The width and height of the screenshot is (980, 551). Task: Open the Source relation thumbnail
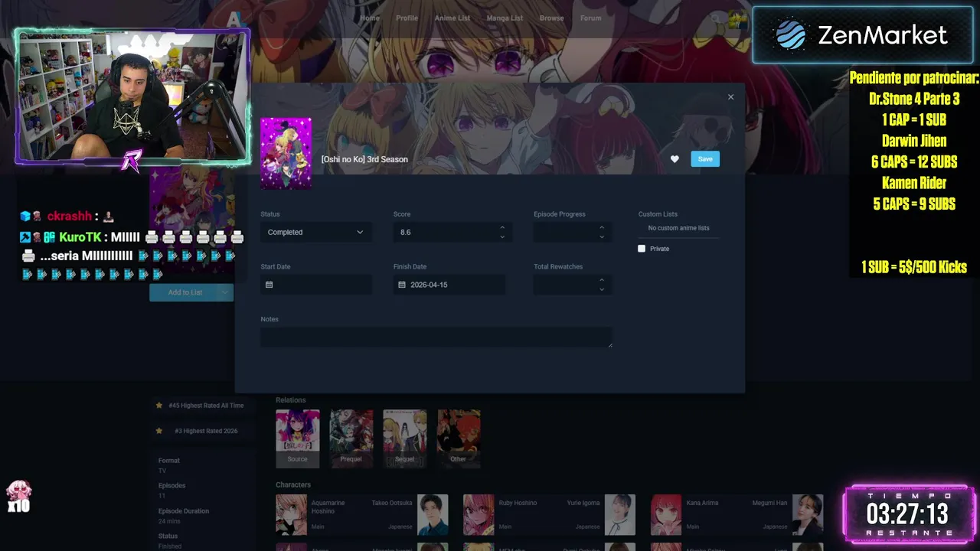[x=298, y=439]
